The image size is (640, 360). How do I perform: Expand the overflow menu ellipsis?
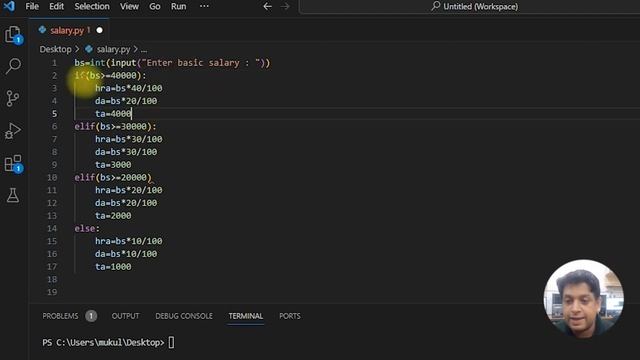(x=204, y=6)
